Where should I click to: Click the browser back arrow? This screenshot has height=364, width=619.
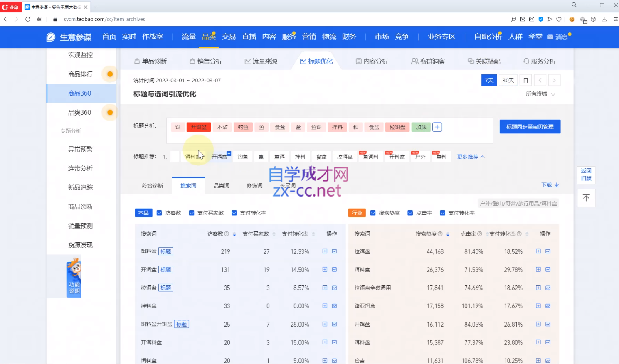click(5, 19)
